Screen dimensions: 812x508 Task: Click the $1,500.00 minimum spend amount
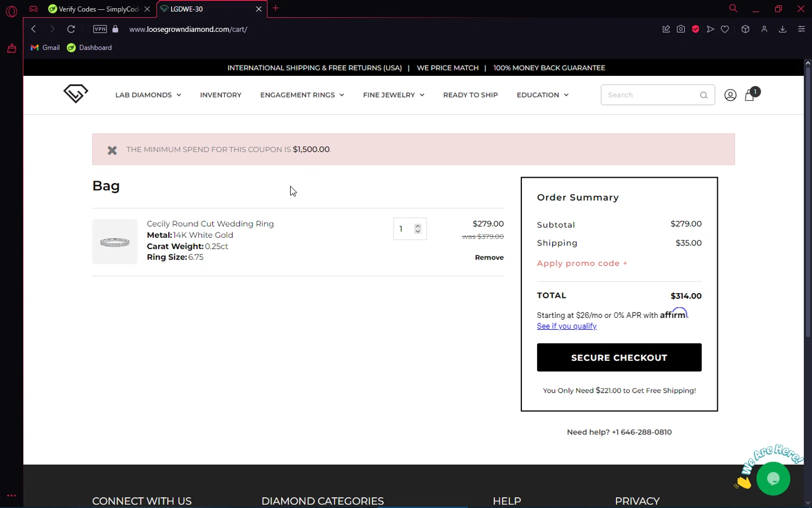(311, 149)
